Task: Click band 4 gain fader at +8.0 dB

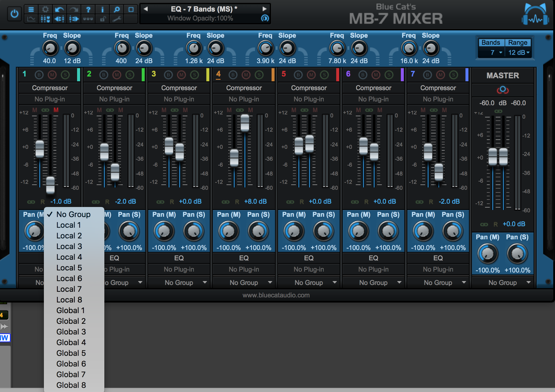Action: coord(245,123)
